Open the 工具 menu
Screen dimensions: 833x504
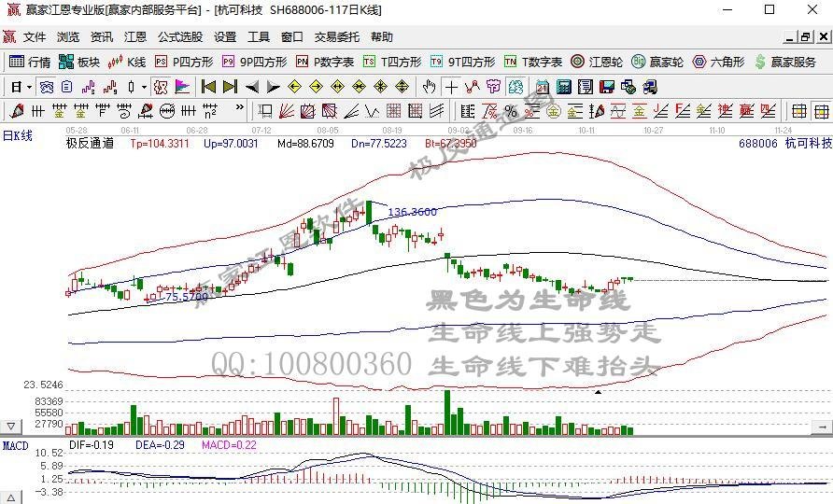pos(259,37)
